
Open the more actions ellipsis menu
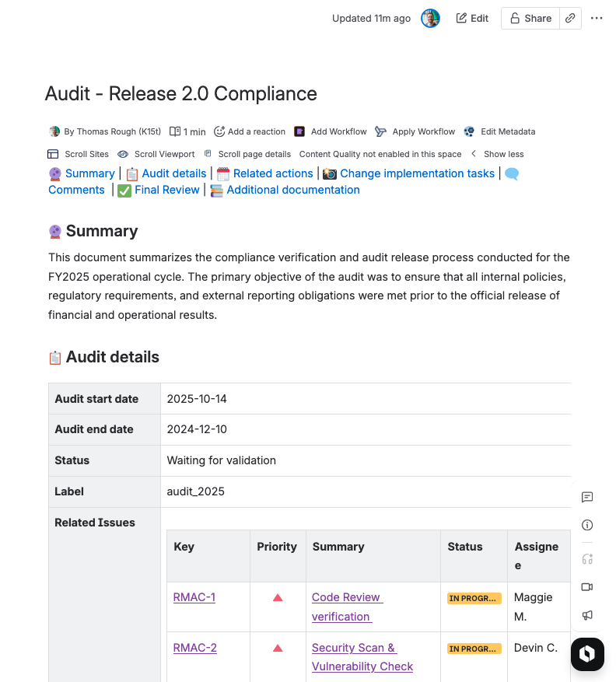point(597,19)
